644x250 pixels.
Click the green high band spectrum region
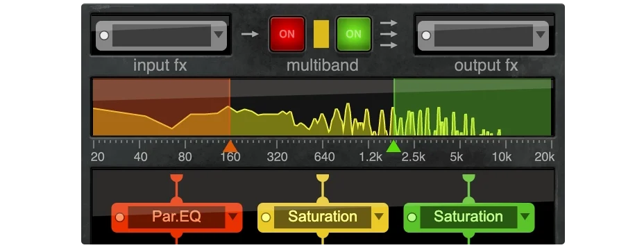tap(473, 108)
